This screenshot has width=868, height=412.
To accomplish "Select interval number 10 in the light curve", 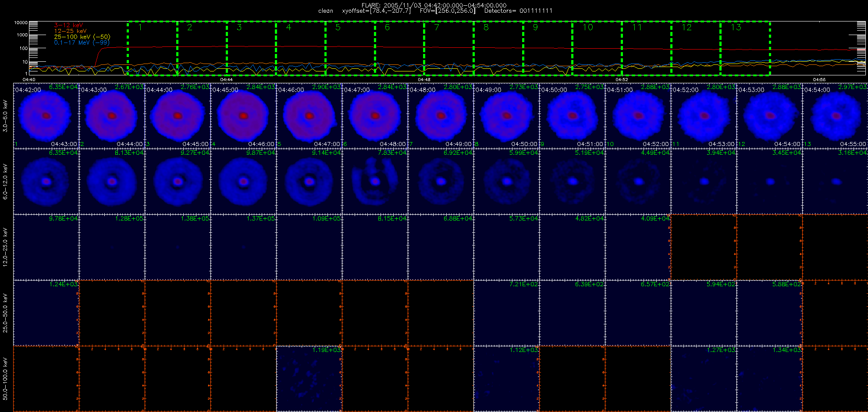I will 588,27.
